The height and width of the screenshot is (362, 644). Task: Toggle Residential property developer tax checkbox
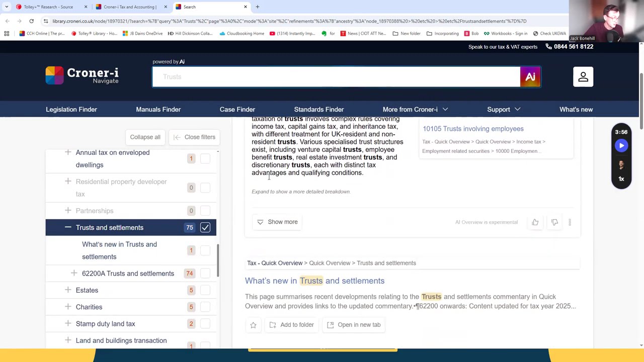pyautogui.click(x=205, y=188)
